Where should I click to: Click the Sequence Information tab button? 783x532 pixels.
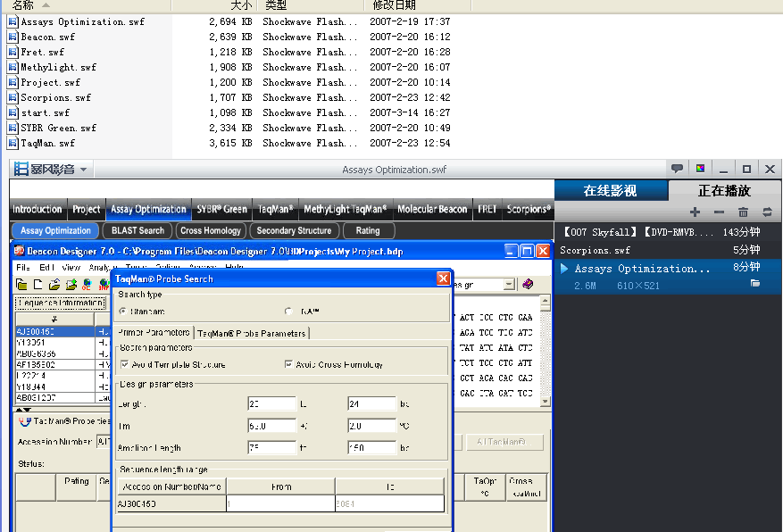click(61, 303)
